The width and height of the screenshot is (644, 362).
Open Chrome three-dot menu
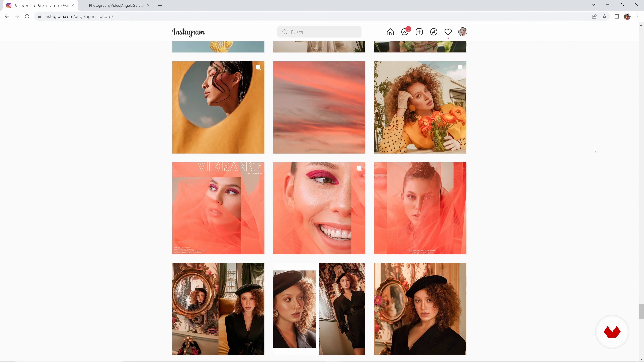637,16
